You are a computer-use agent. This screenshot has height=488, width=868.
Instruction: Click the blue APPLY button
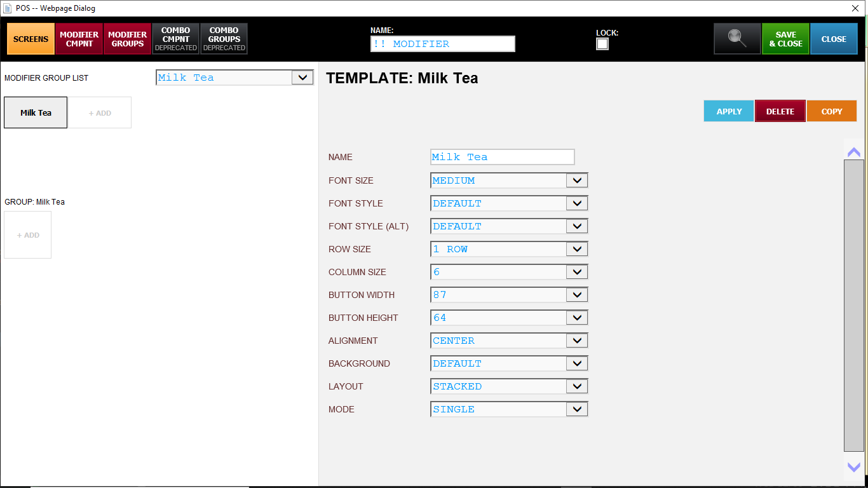(729, 111)
